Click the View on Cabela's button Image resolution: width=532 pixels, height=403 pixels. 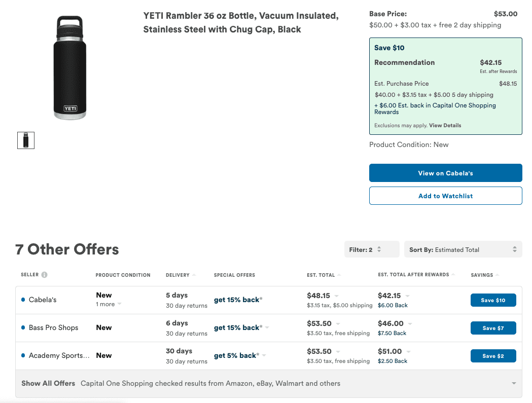(x=445, y=173)
